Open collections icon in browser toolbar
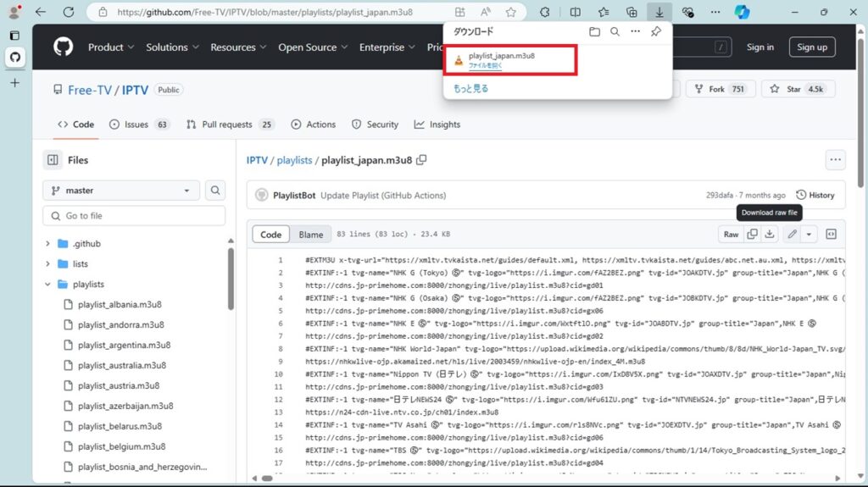Image resolution: width=868 pixels, height=487 pixels. click(x=632, y=12)
